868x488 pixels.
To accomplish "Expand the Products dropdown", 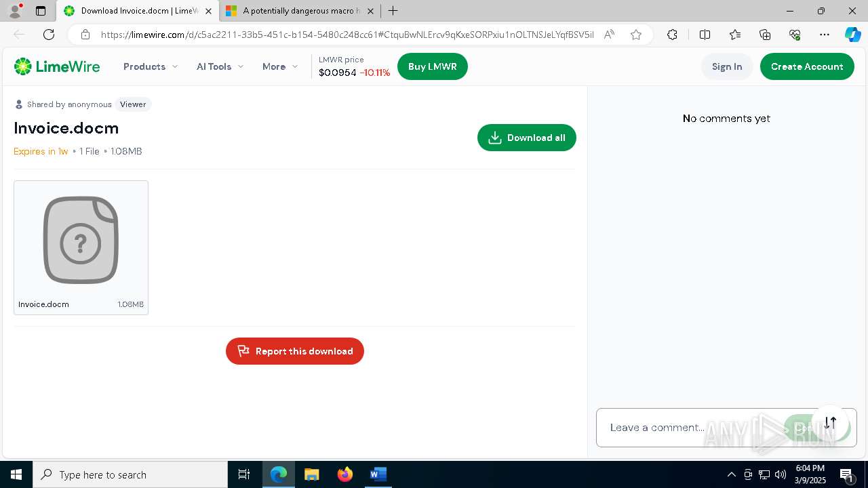I will click(151, 66).
